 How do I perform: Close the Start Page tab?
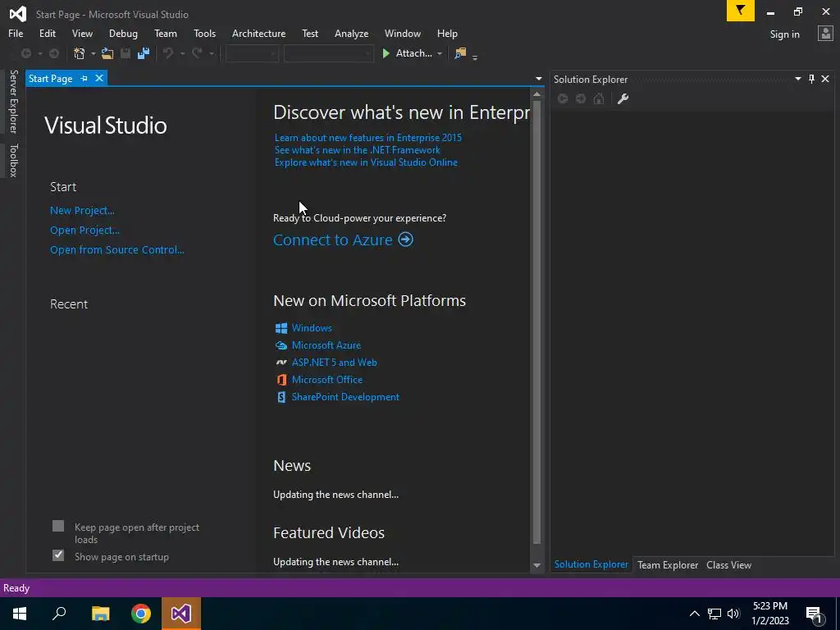point(99,78)
